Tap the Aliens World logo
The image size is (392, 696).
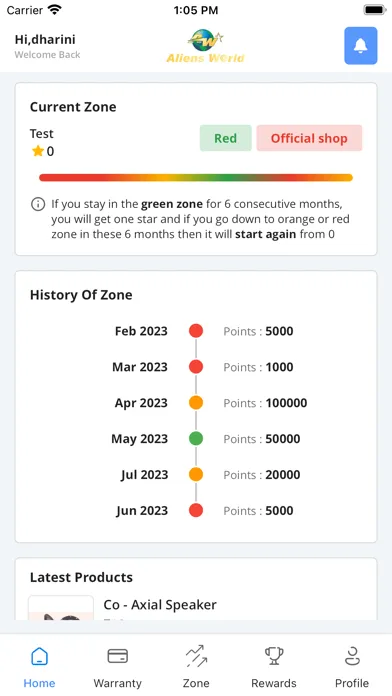point(205,46)
